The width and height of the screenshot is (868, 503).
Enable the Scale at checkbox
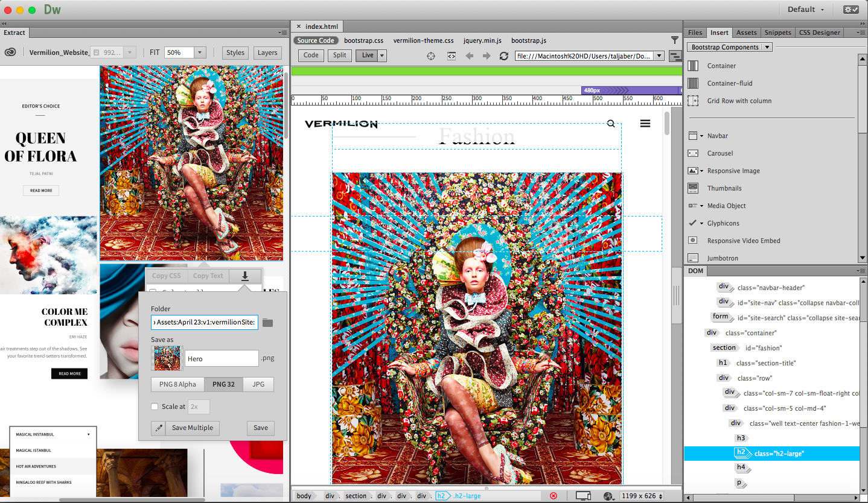tap(155, 407)
